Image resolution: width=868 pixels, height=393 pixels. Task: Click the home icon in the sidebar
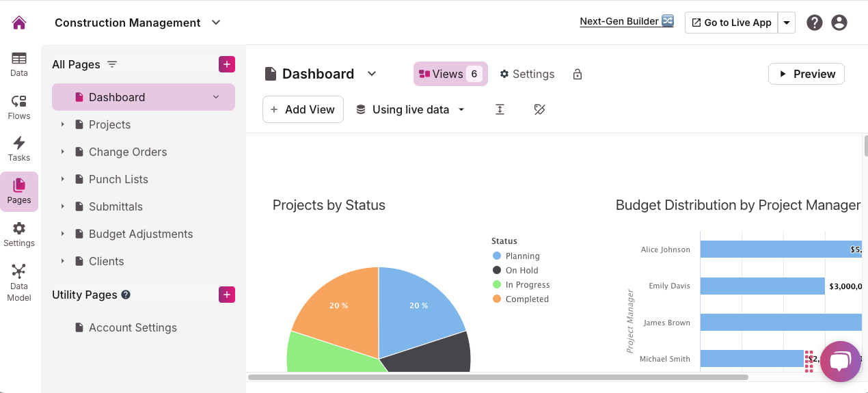pyautogui.click(x=19, y=23)
